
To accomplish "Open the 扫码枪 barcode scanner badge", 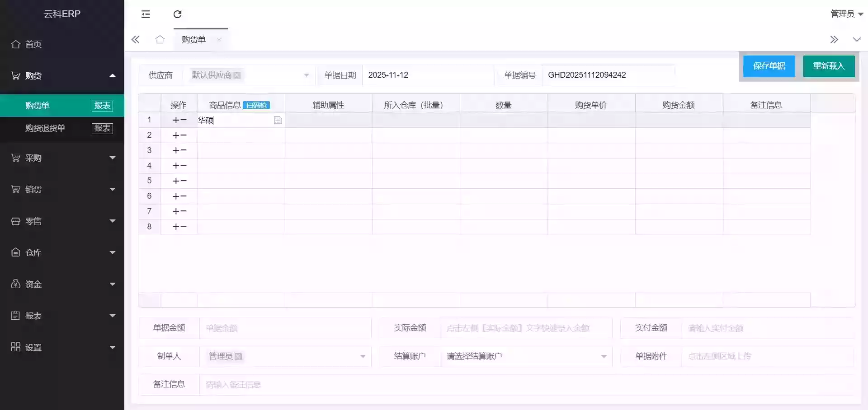I will coord(257,105).
